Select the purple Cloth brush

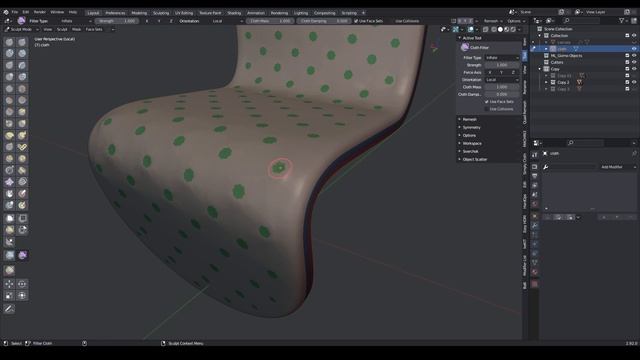[x=9, y=182]
